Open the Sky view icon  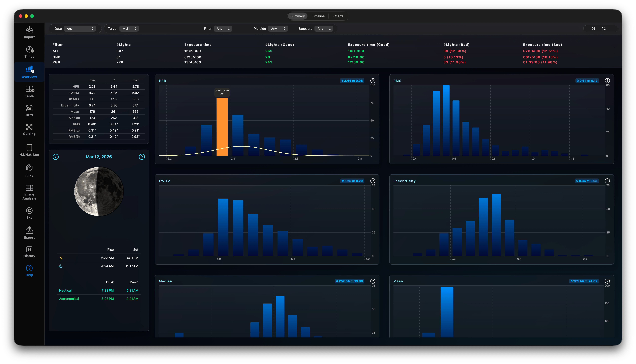coord(29,213)
